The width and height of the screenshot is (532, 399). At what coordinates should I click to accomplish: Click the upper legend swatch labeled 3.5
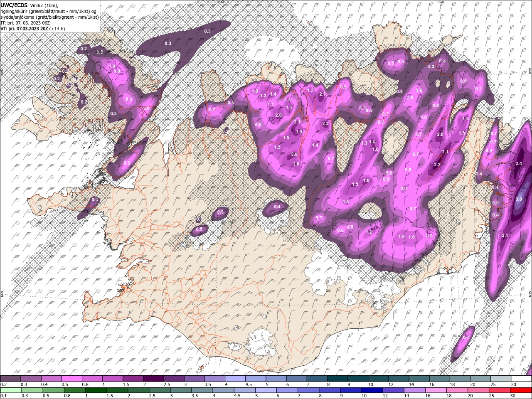215,379
